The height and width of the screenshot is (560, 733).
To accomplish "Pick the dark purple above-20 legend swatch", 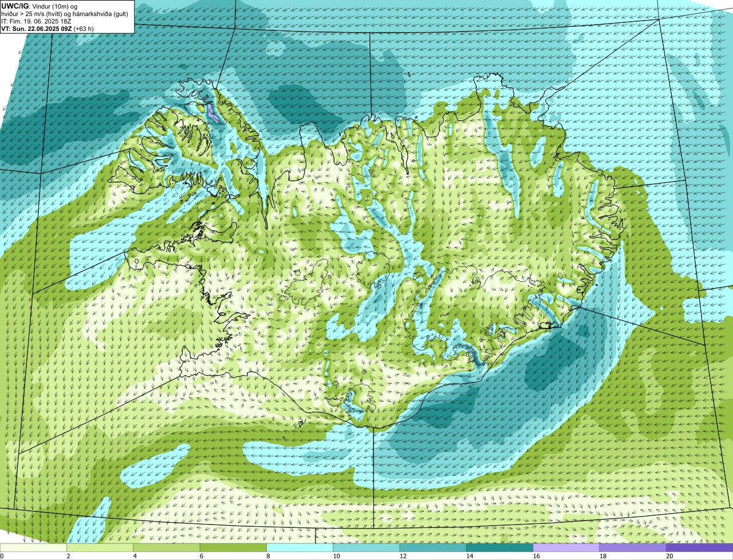I will tap(700, 547).
